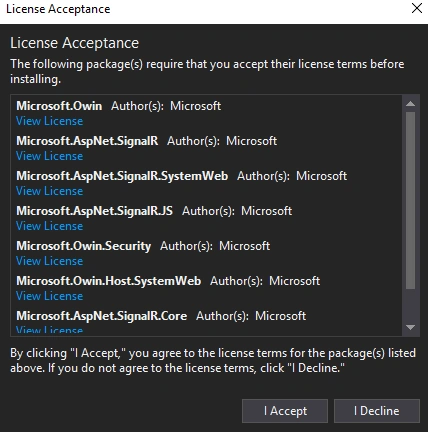428x432 pixels.
Task: View License under Microsoft.AspNet.SignalR.JS
Action: pyautogui.click(x=49, y=226)
